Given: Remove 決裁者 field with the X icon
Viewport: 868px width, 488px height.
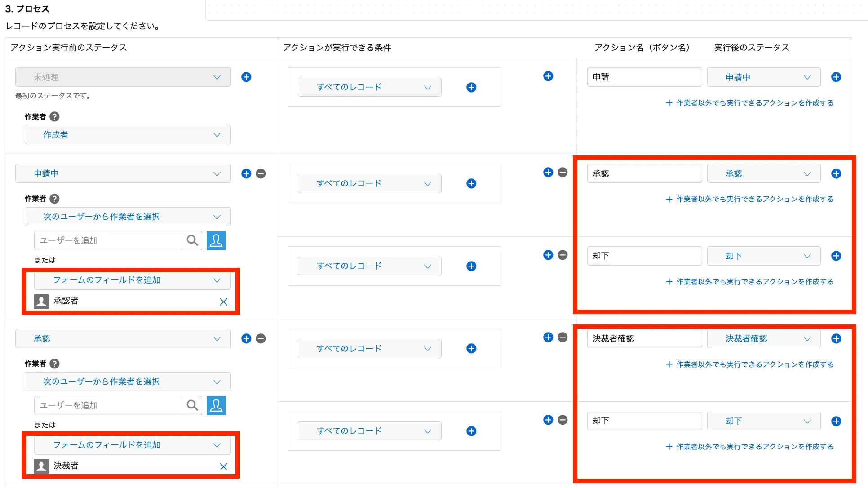Looking at the screenshot, I should click(223, 466).
